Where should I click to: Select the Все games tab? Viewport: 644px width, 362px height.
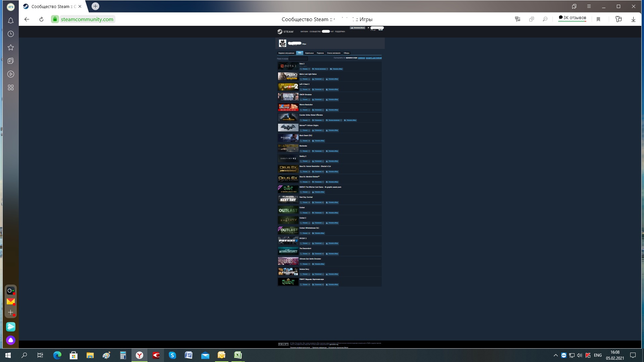[x=300, y=53]
